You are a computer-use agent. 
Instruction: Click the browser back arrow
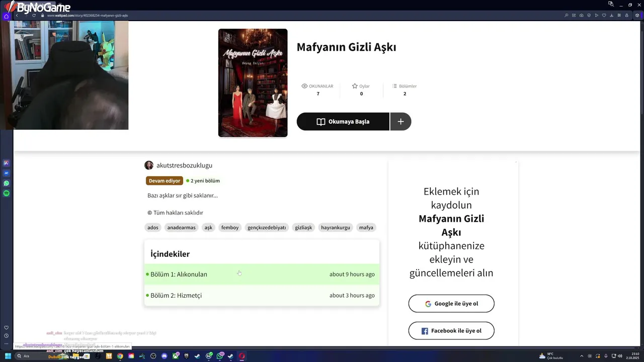click(x=17, y=16)
